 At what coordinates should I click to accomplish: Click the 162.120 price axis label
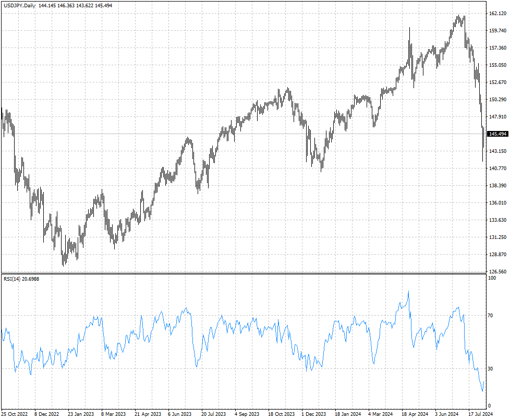(497, 14)
